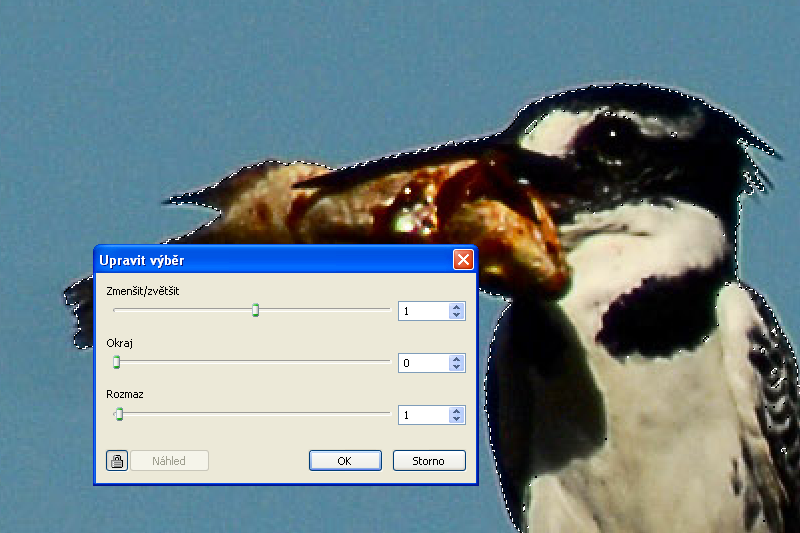The width and height of the screenshot is (800, 533).
Task: Click the Náhled preview button
Action: (x=169, y=461)
